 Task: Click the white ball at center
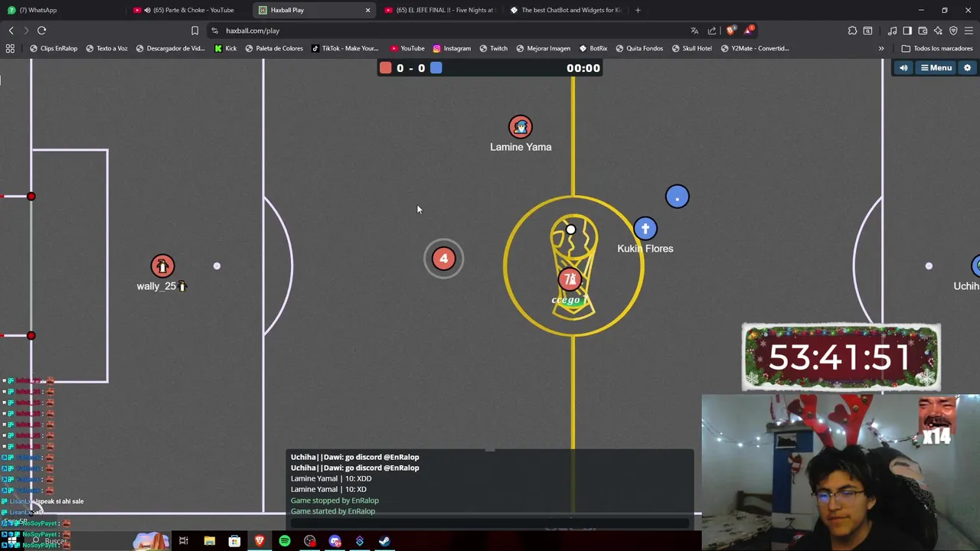coord(570,230)
